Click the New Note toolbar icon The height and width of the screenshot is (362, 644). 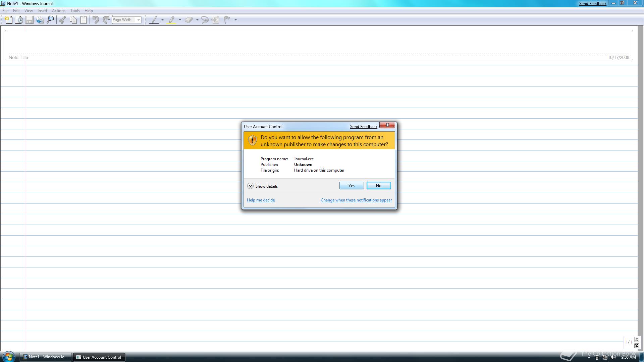(8, 20)
